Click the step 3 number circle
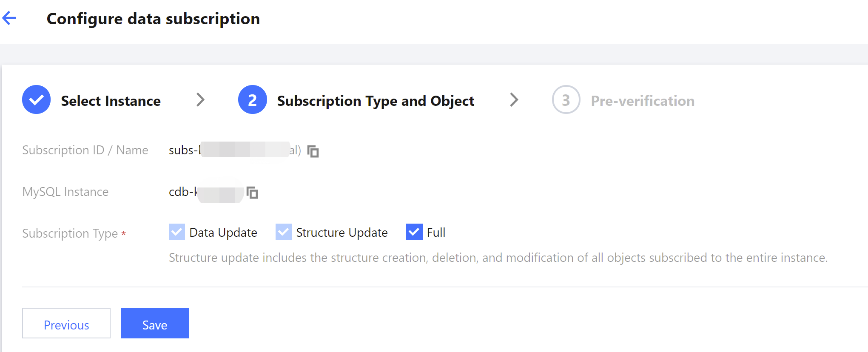The height and width of the screenshot is (352, 868). tap(566, 100)
